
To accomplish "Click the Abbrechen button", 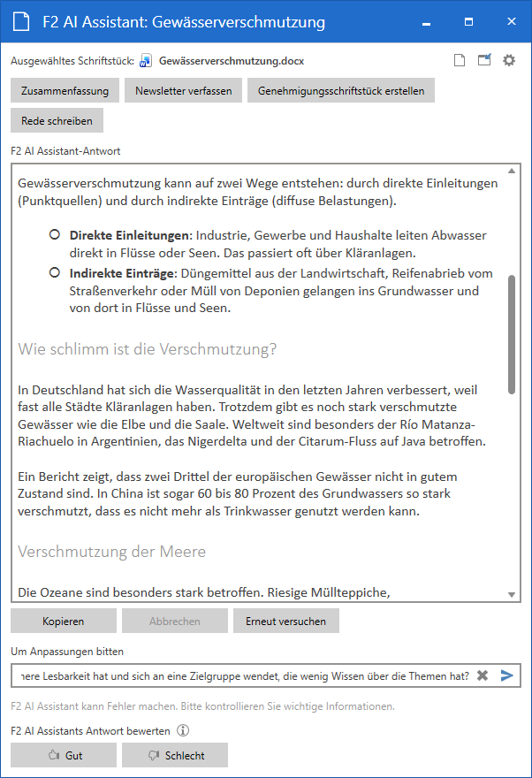I will tap(175, 621).
